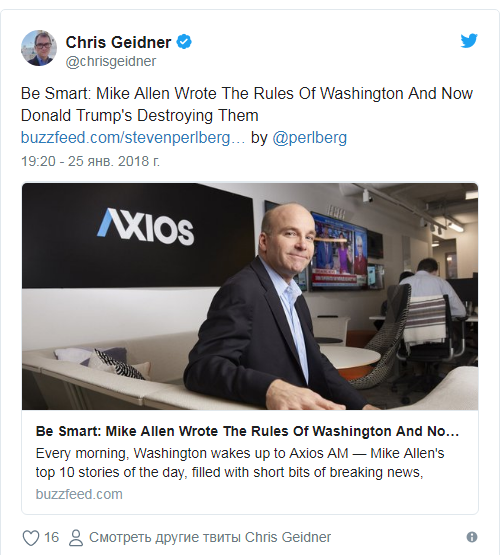Viewport: 501px width, 555px height.
Task: Click the Twitter bird logo icon
Action: (x=469, y=41)
